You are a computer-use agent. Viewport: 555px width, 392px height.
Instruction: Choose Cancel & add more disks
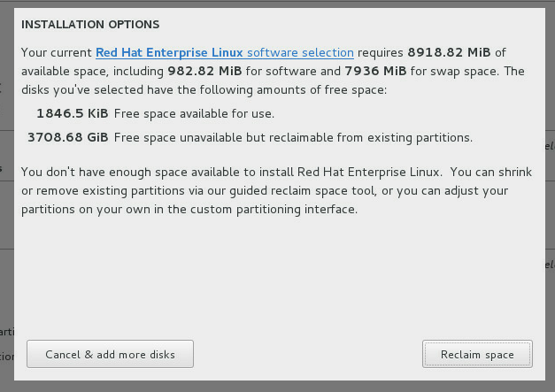click(x=110, y=354)
